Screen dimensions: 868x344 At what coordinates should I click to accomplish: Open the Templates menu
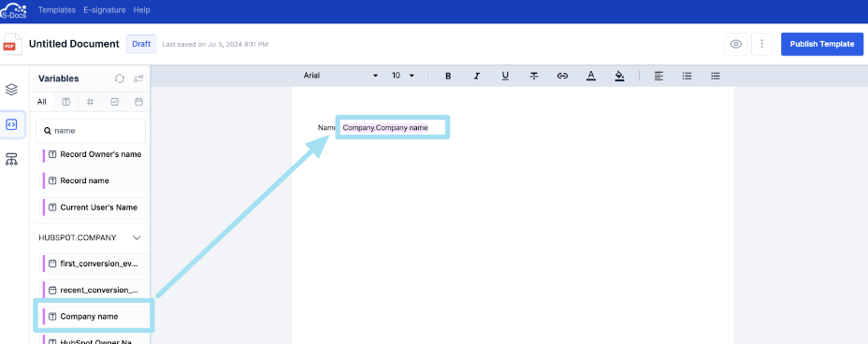tap(57, 10)
